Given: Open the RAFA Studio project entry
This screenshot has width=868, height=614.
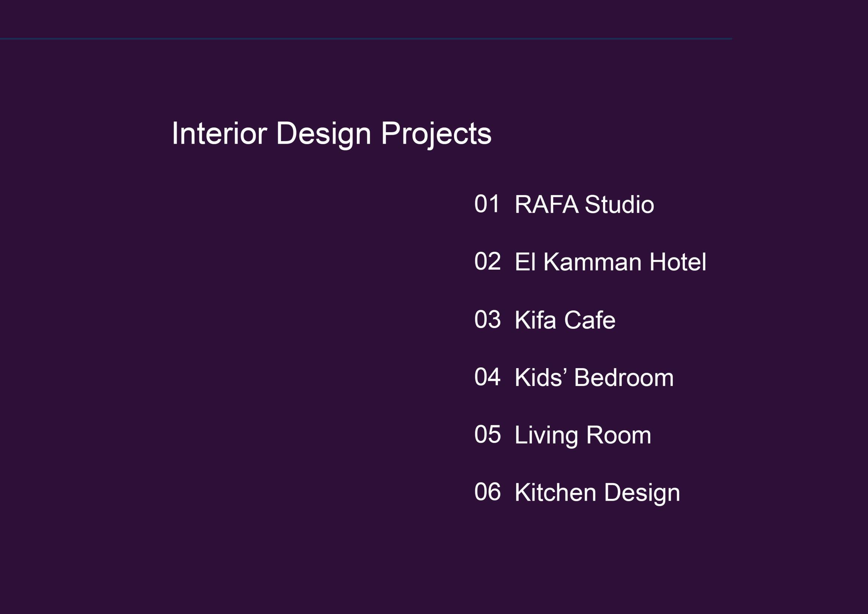Looking at the screenshot, I should pos(584,205).
